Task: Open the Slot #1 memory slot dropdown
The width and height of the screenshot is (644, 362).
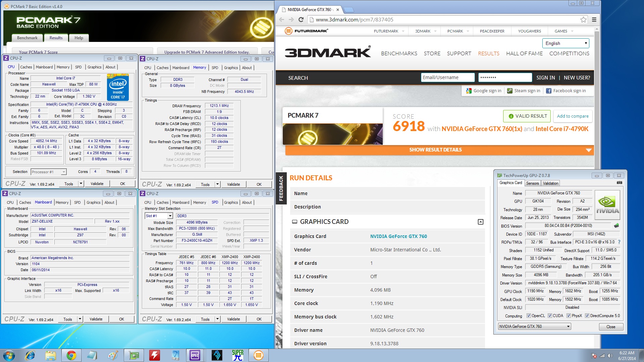Action: pos(159,216)
